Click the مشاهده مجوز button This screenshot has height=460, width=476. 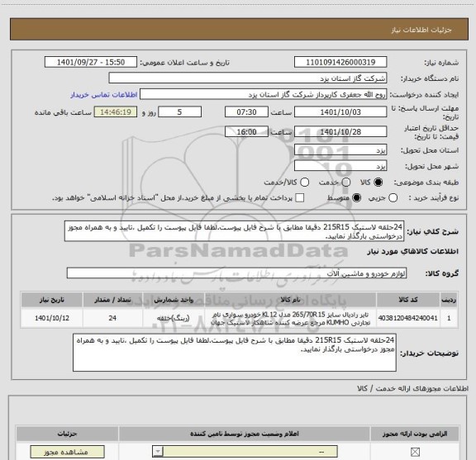[68, 452]
